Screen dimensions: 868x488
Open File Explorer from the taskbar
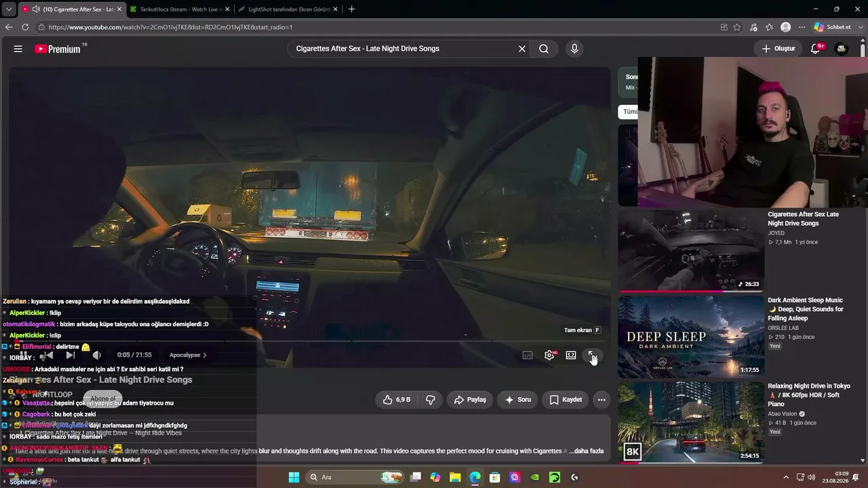(x=455, y=477)
